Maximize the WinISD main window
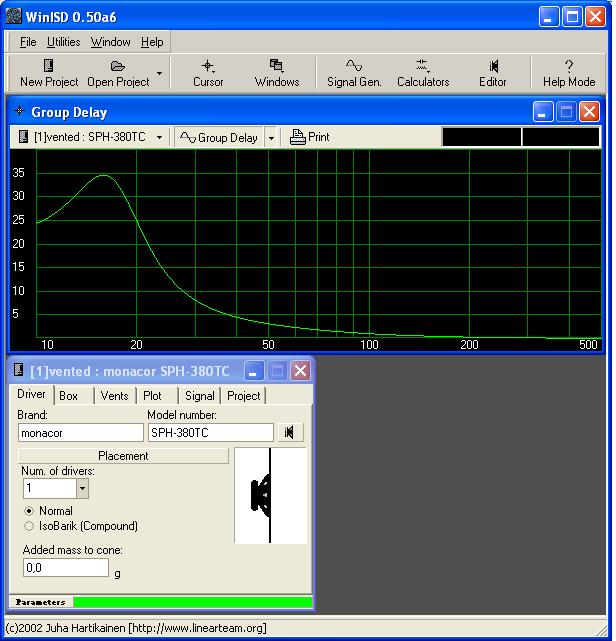This screenshot has height=641, width=616. 572,17
